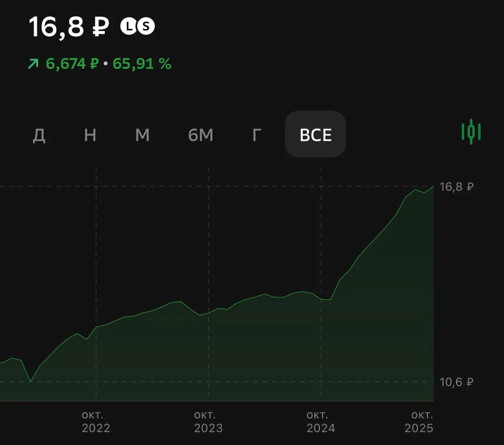Click the окт. 2022 timeline label
The image size is (504, 445).
[96, 422]
